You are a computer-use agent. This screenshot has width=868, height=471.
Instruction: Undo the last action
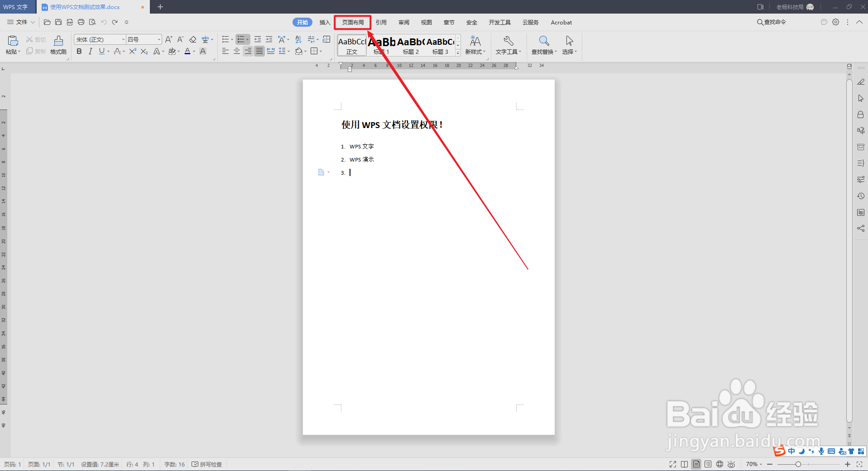[104, 22]
